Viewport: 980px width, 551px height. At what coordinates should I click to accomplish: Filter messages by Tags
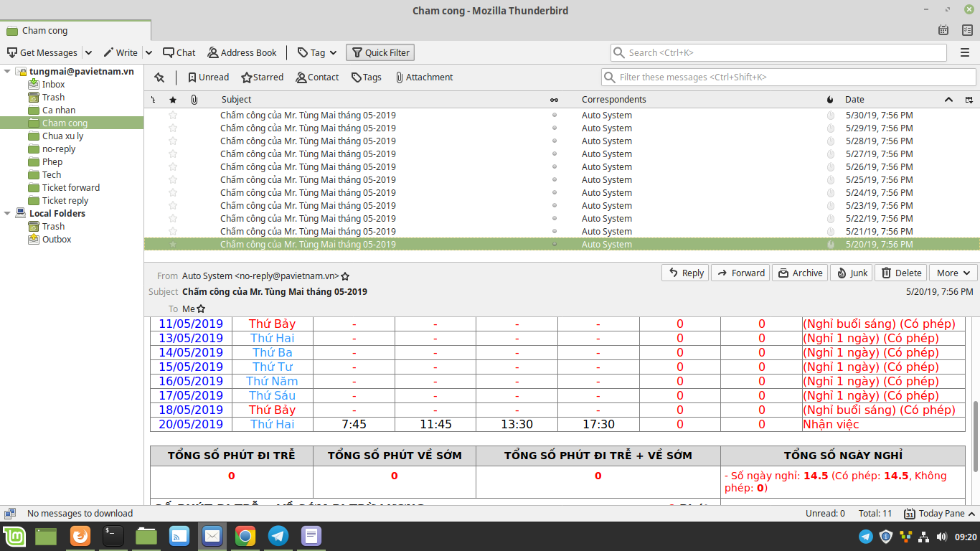[367, 77]
